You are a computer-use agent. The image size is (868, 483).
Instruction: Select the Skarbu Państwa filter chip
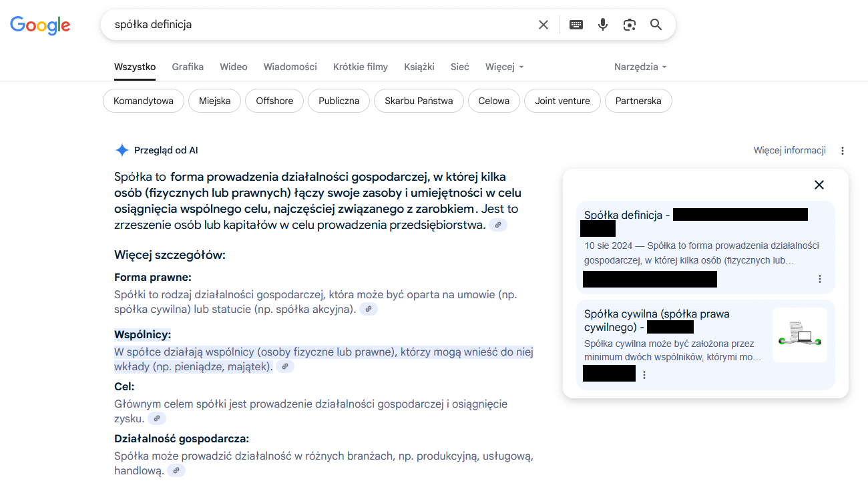(419, 101)
